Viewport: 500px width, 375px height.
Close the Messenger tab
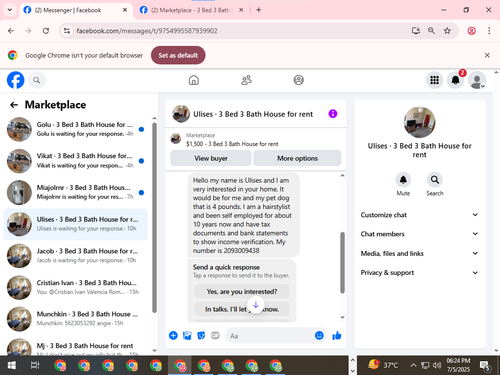[x=125, y=10]
